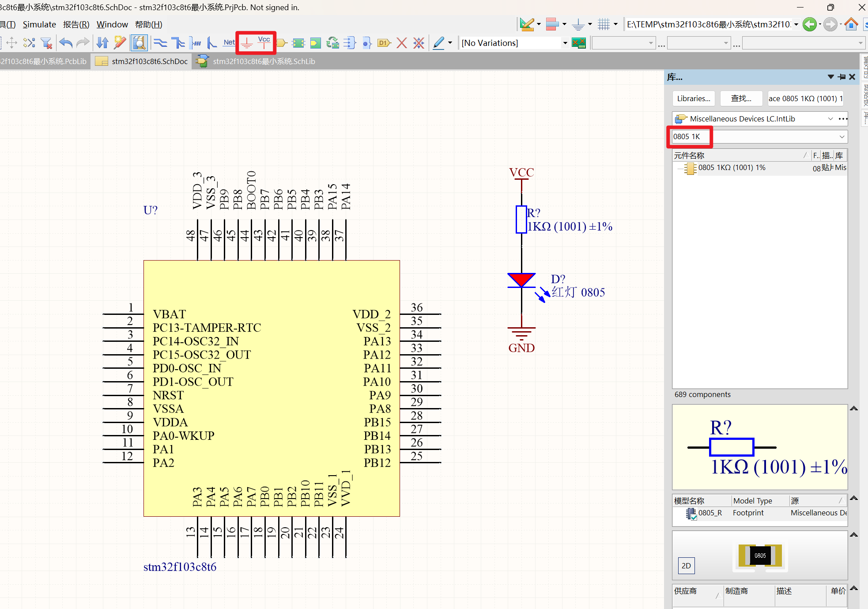Toggle the 2D footprint view button

tap(686, 566)
